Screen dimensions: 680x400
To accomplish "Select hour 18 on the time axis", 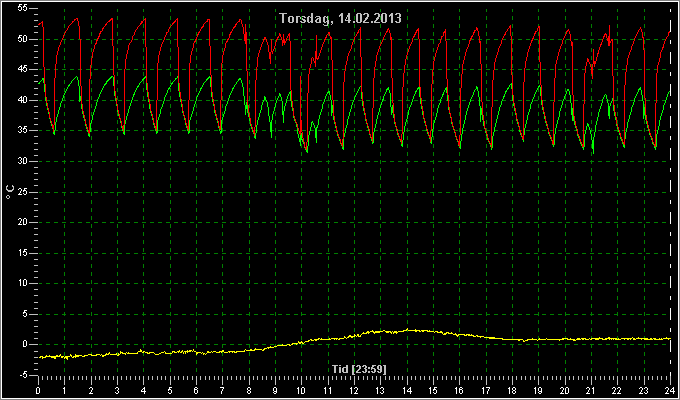I will tap(512, 390).
